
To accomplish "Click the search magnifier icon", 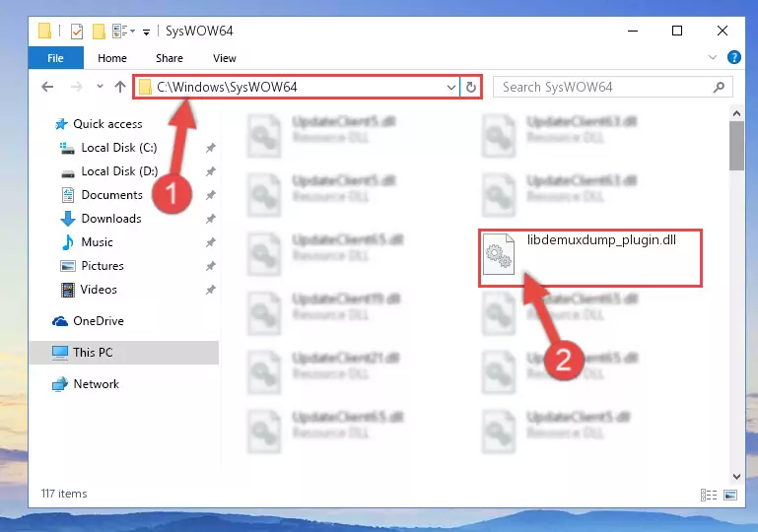I will (x=719, y=87).
